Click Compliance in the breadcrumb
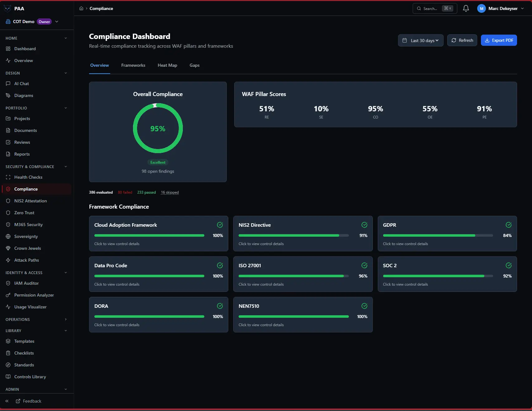Viewport: 532px width, 411px height. 101,8
